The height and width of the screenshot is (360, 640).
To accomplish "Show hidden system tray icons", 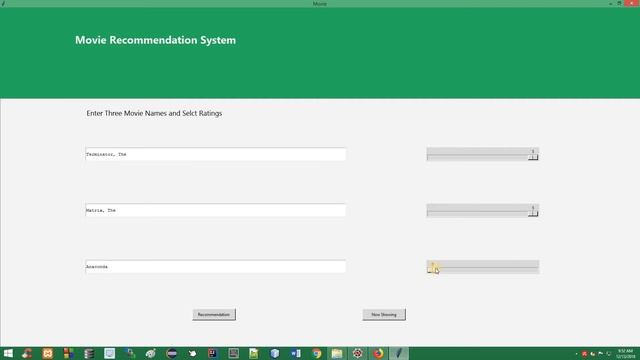I will pos(576,354).
